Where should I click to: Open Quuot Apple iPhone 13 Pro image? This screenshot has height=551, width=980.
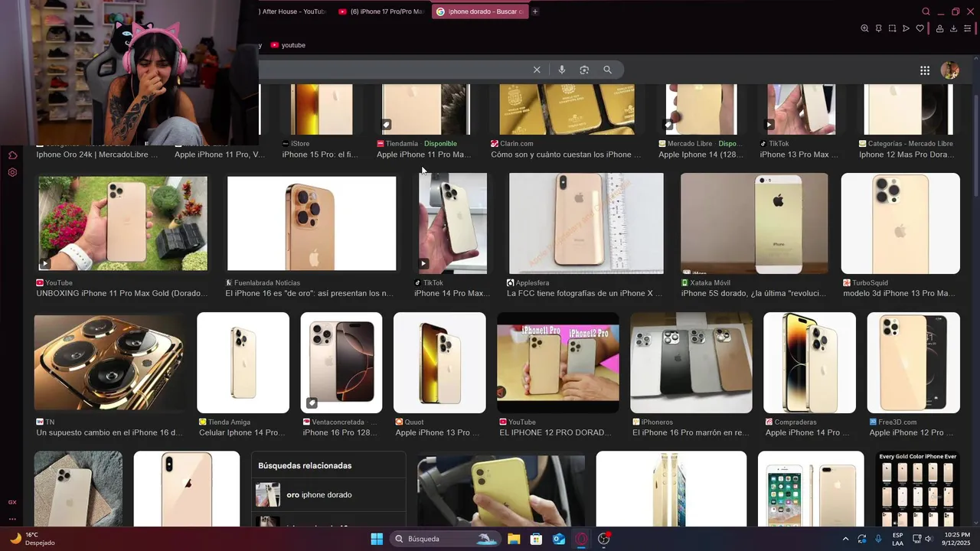coord(439,362)
